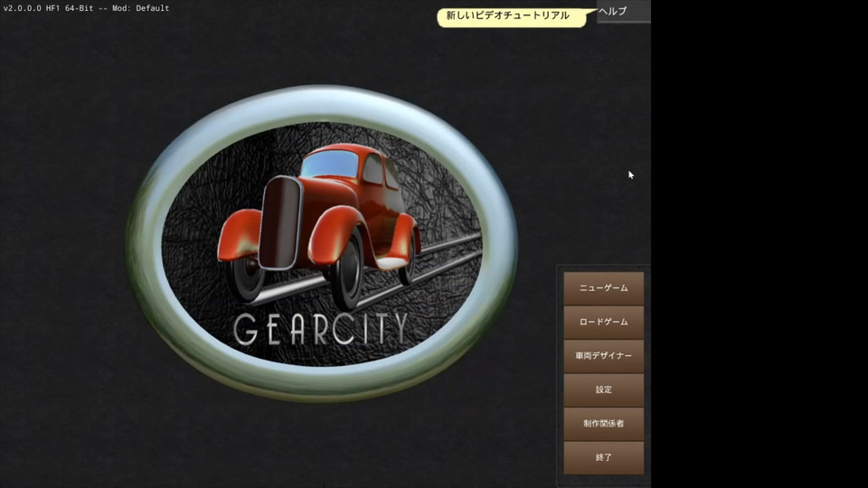Start a new game with ニューゲーム
The height and width of the screenshot is (488, 868).
[x=603, y=288]
